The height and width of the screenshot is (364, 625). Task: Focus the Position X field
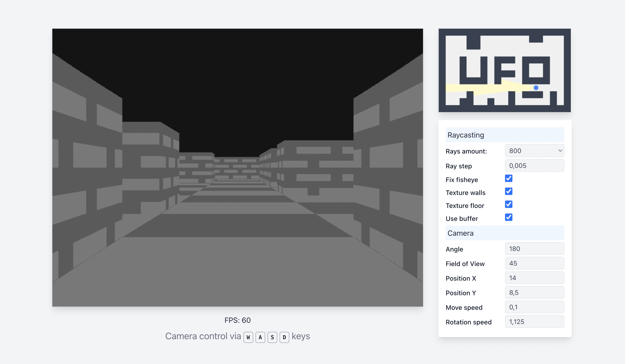[534, 278]
